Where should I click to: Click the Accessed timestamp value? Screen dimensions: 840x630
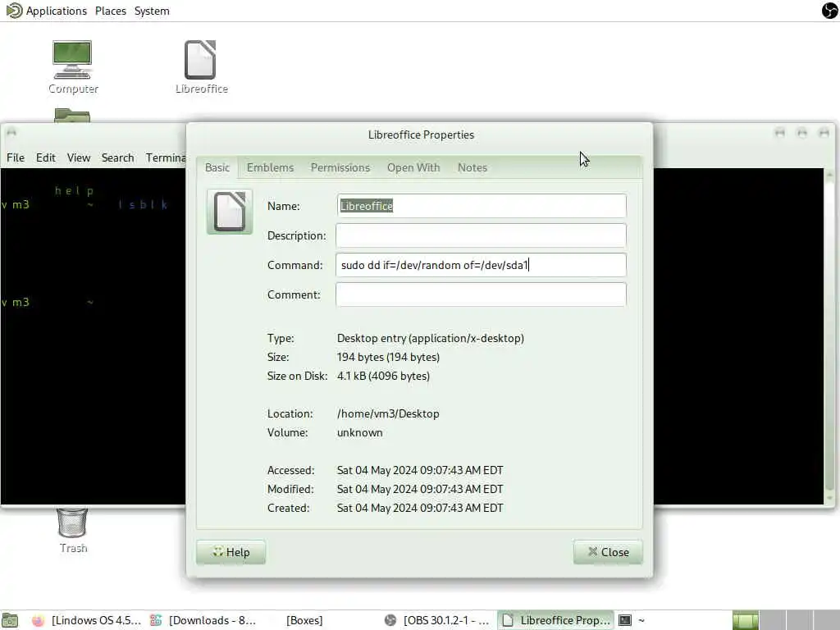pyautogui.click(x=420, y=470)
